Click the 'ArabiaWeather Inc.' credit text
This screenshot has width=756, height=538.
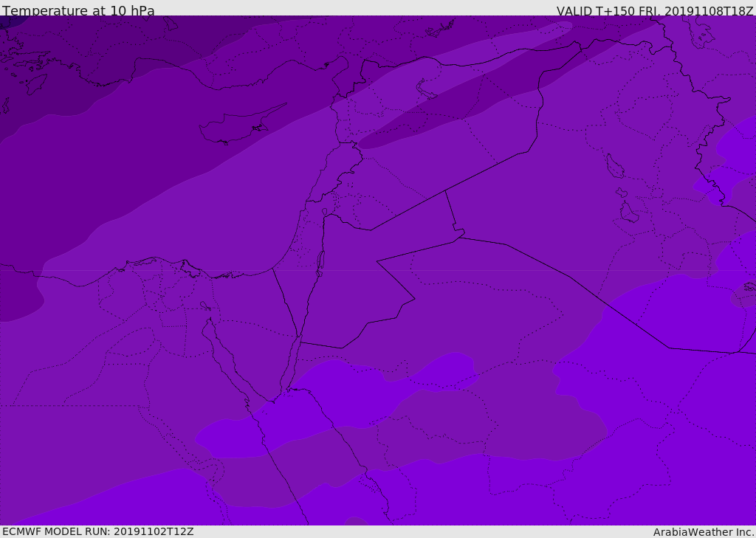704,532
